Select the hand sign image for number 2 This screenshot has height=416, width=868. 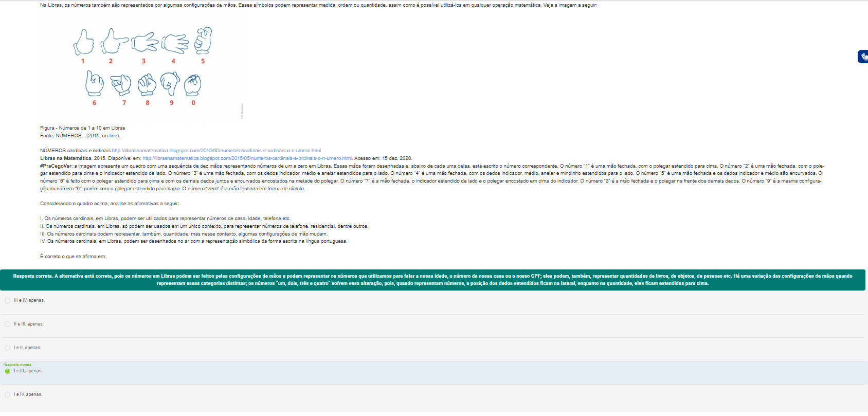[x=114, y=42]
